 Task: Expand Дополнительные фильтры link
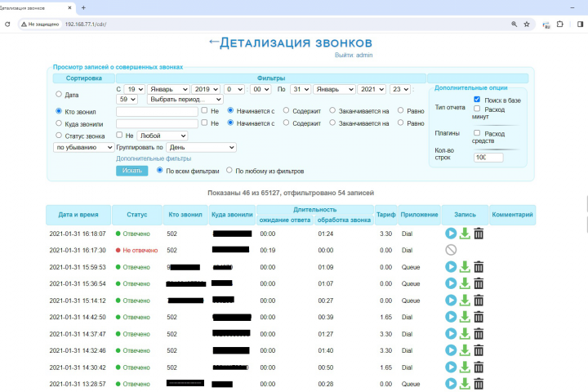(154, 158)
